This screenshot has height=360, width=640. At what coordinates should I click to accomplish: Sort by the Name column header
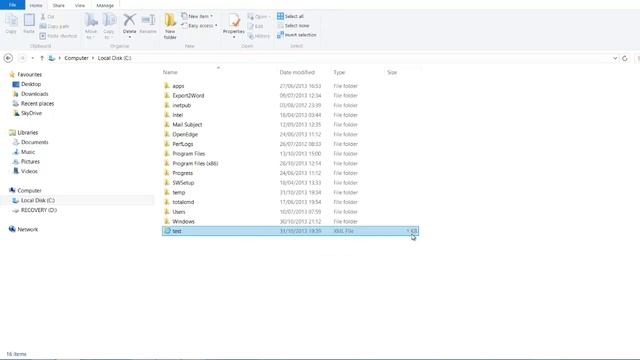point(170,72)
